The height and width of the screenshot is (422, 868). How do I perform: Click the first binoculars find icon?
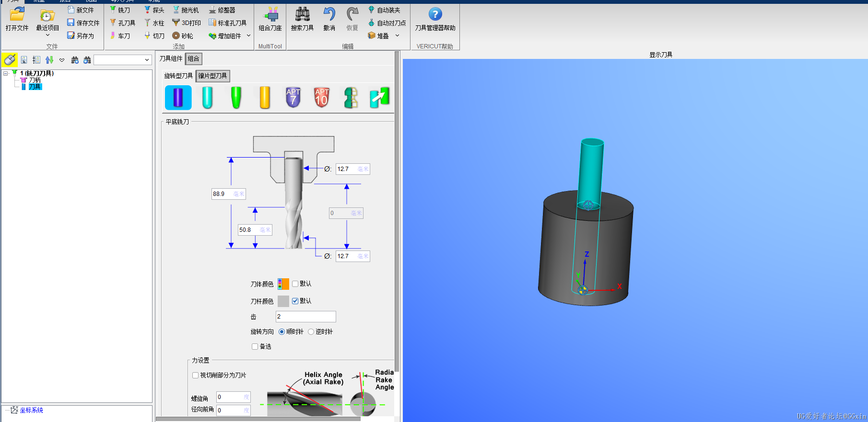[75, 60]
